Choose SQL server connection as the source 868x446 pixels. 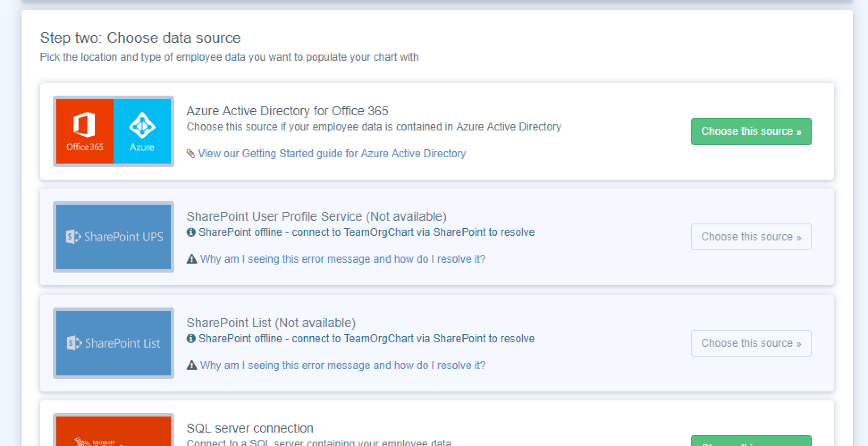tap(751, 442)
